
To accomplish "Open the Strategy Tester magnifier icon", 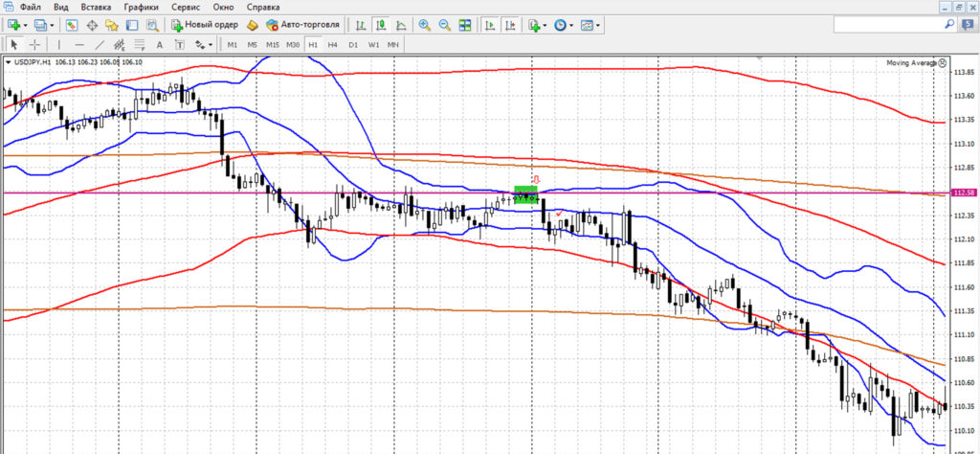I will [x=152, y=25].
